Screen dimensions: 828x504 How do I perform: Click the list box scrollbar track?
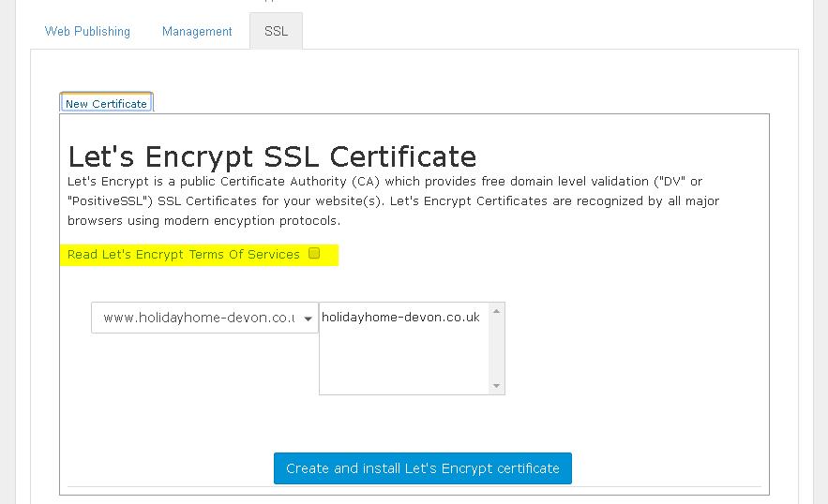coord(496,348)
